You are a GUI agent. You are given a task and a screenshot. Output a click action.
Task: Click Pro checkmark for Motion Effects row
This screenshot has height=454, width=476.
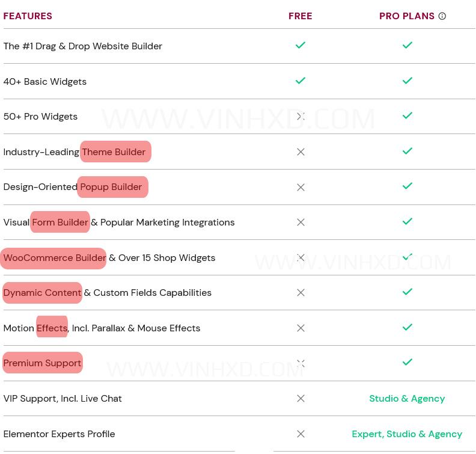click(407, 327)
